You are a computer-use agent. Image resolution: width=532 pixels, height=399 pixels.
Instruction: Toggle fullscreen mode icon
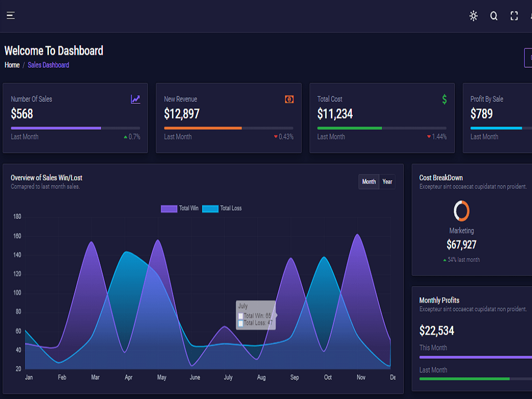pos(514,16)
